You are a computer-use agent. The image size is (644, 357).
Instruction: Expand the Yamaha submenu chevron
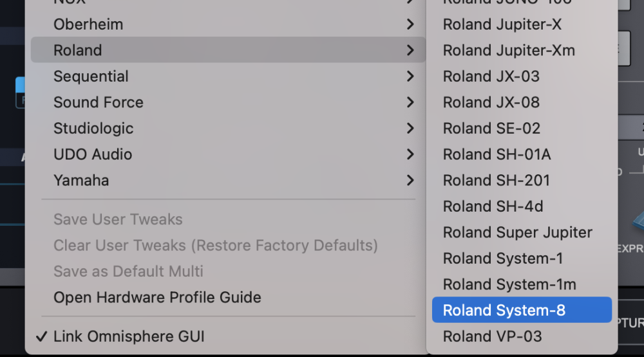click(x=410, y=181)
